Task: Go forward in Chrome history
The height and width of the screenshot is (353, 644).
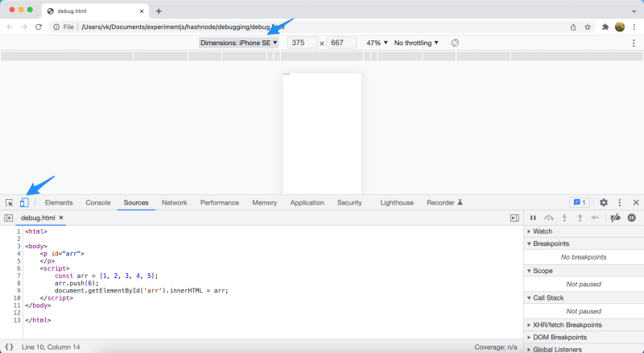Action: [x=24, y=27]
